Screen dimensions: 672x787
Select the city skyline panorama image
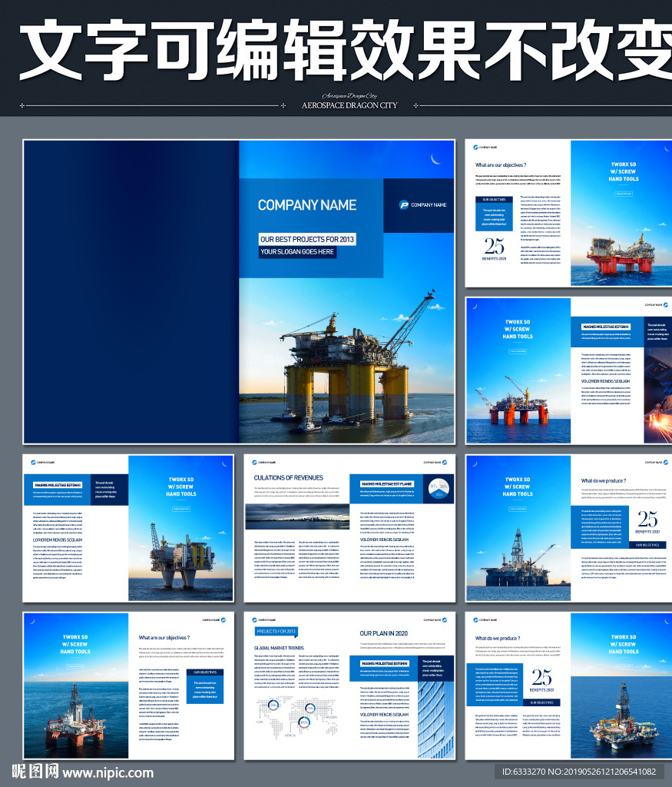coord(294,516)
